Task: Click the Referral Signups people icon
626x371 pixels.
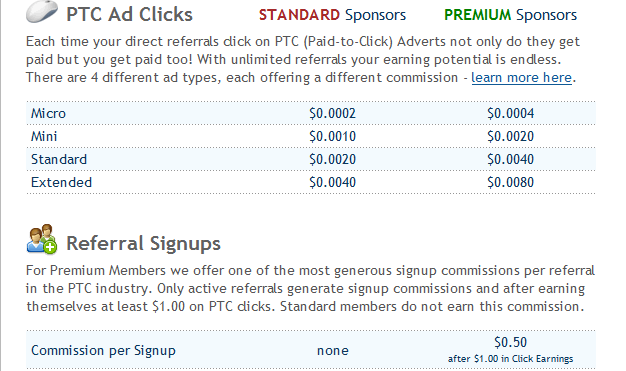Action: click(42, 239)
